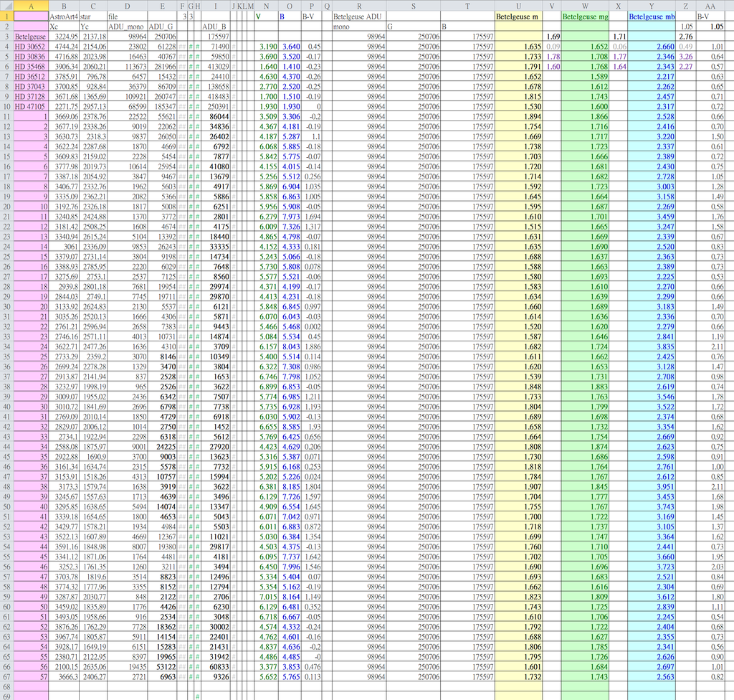Click the grey '0.49' value
The height and width of the screenshot is (700, 734).
pyautogui.click(x=685, y=47)
